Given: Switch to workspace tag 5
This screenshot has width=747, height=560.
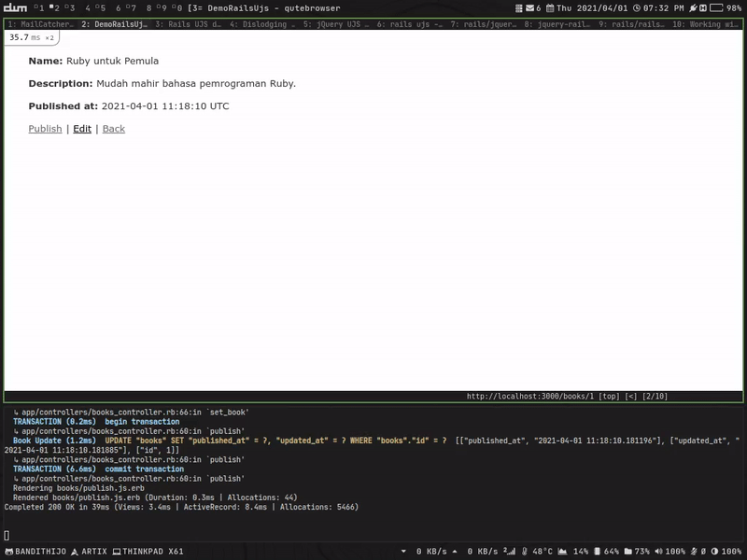Looking at the screenshot, I should 101,7.
